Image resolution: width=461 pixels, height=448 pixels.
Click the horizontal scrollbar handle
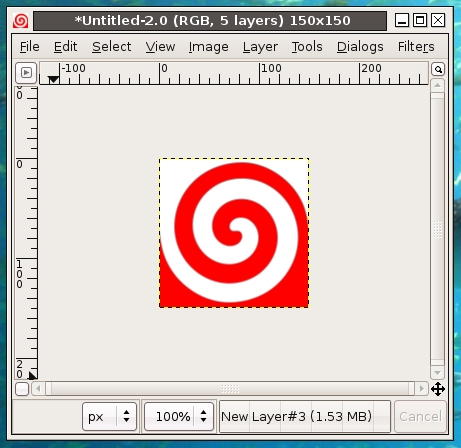230,389
